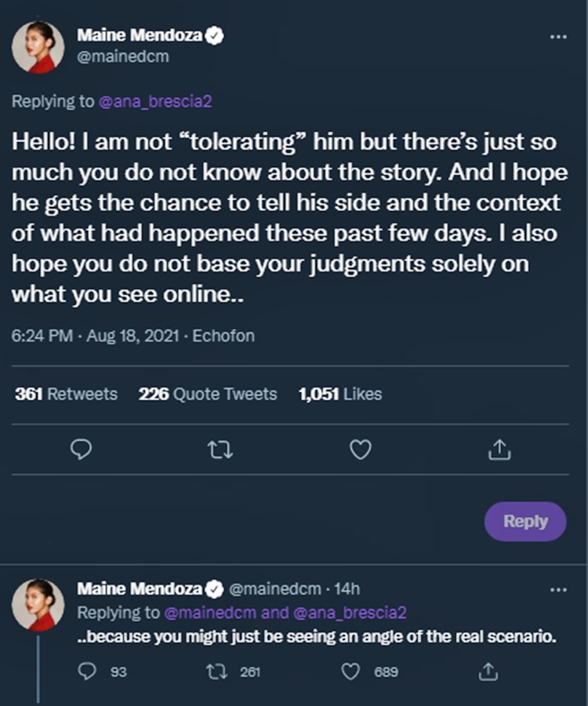Open Maine Mendoza's profile picture at top
This screenshot has width=588, height=706.
pyautogui.click(x=38, y=47)
